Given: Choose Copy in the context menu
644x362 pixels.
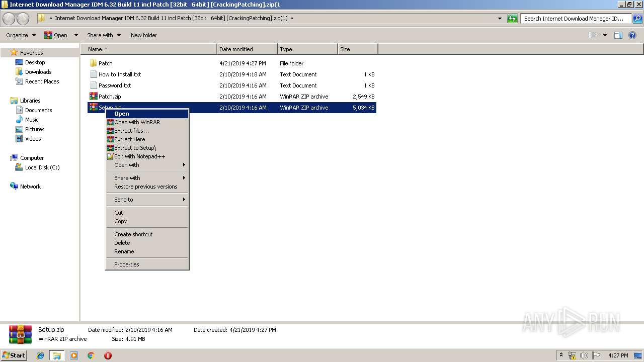Looking at the screenshot, I should coord(147,221).
